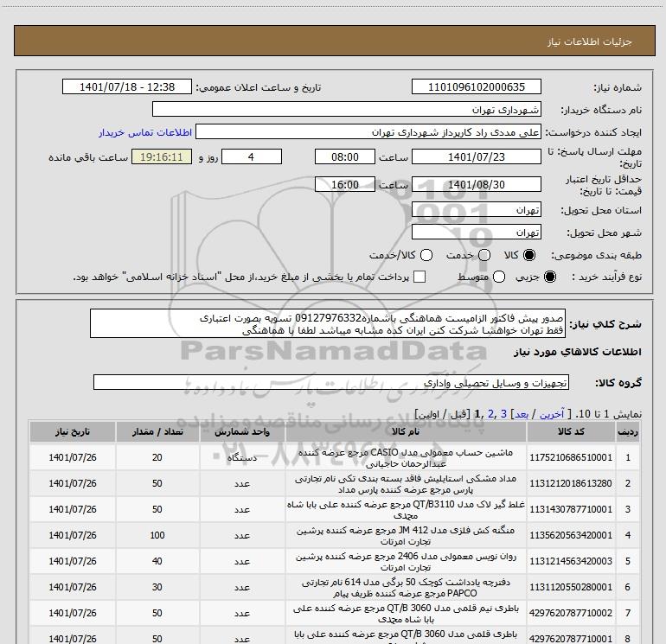
Task: Click quantity 20 in row 1
Action: coord(157,457)
